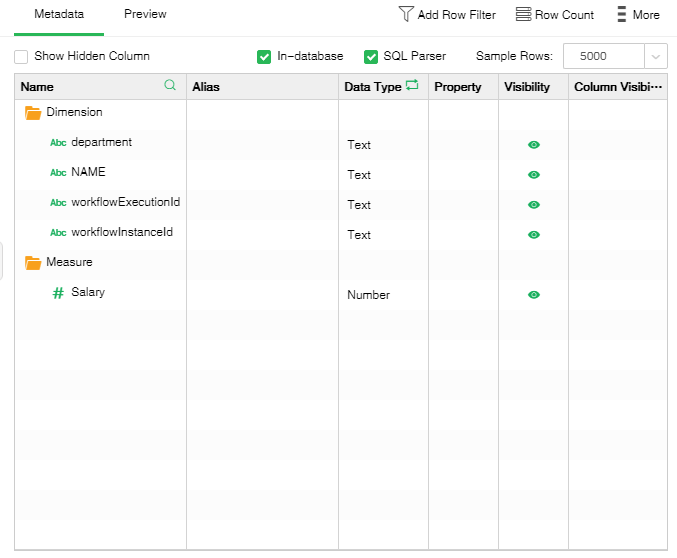Click the Text data type of workflowInstanceId

pyautogui.click(x=359, y=235)
